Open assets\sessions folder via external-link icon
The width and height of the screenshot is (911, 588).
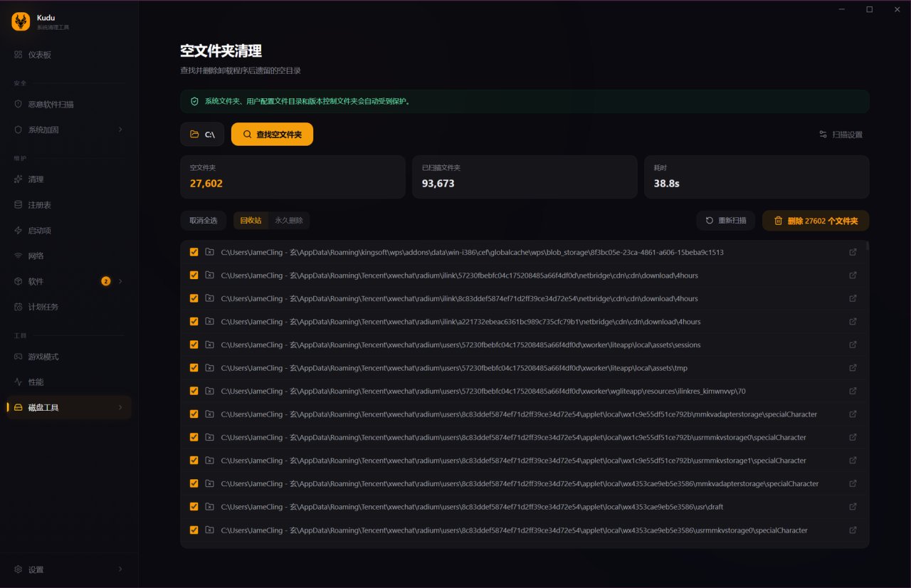[x=853, y=345]
